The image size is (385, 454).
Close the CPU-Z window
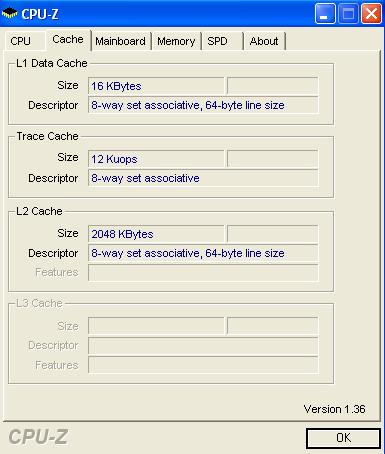coord(371,14)
